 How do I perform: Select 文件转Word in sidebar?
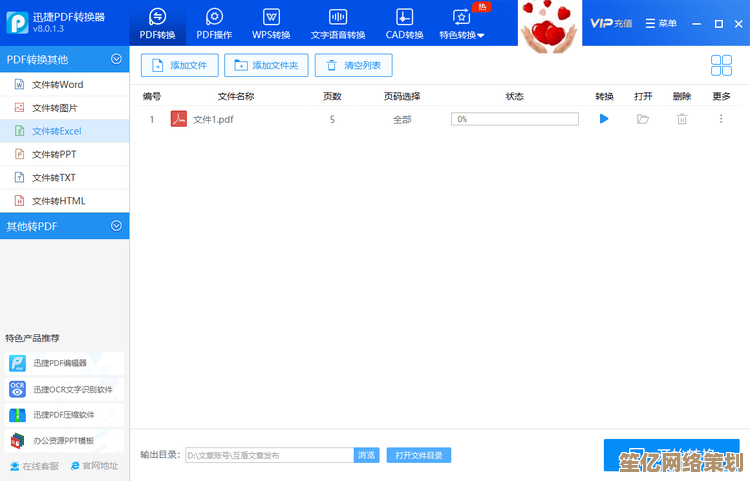coord(65,85)
